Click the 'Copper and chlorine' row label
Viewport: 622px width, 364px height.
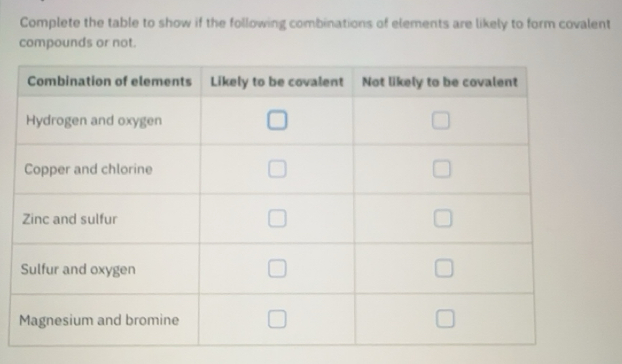click(x=88, y=170)
